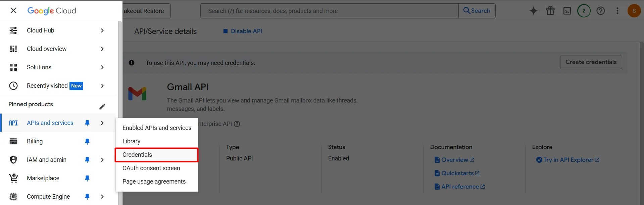The height and width of the screenshot is (205, 644).
Task: Activate Cloud Shell terminal icon
Action: pos(567,11)
